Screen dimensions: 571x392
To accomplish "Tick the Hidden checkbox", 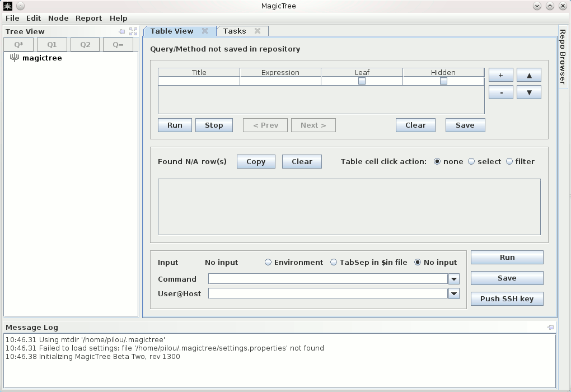I will (x=443, y=81).
